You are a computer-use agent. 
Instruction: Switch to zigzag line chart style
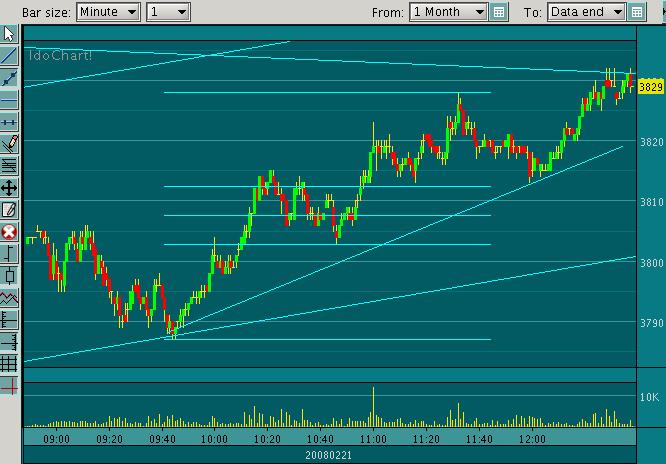tap(9, 298)
